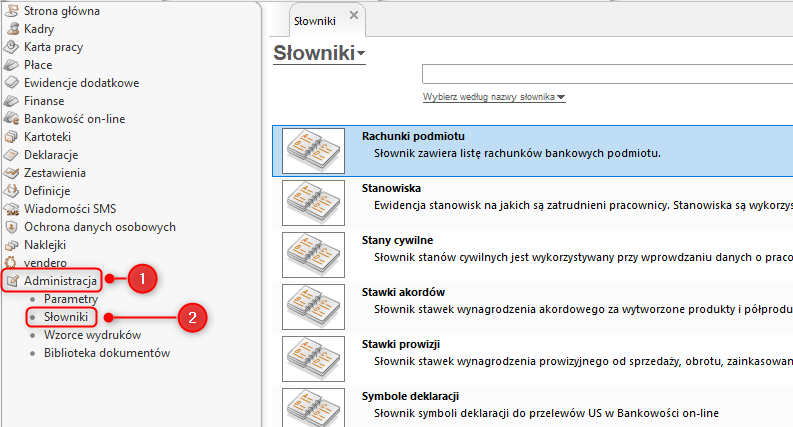
Task: Open Bankowość on-line module
Action: 74,118
